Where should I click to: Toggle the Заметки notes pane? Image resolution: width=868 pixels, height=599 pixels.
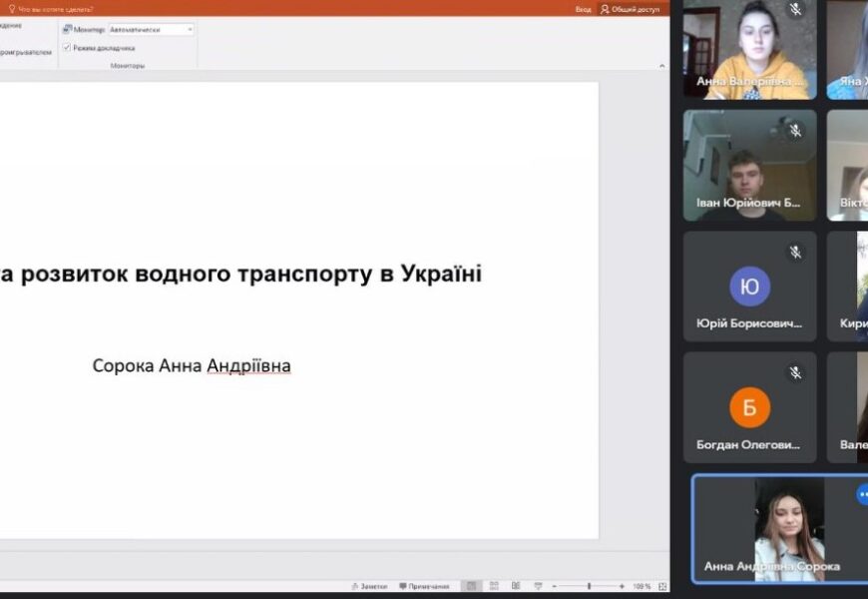coord(369,586)
